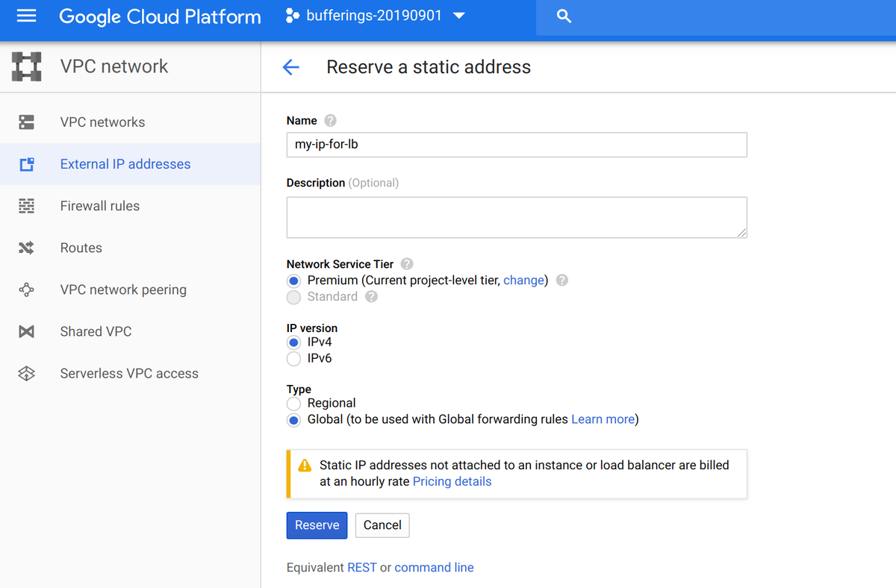Click the Name field with my-ip-for-lb
This screenshot has width=896, height=588.
pyautogui.click(x=517, y=145)
